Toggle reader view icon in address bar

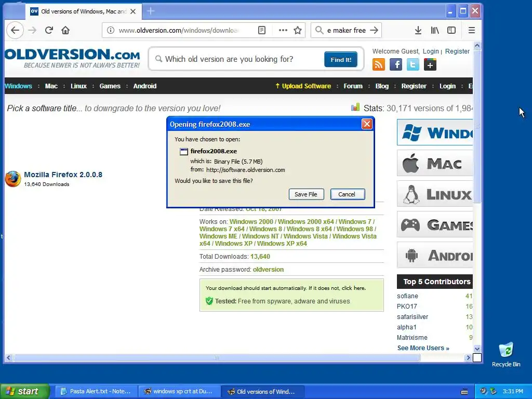[x=262, y=30]
